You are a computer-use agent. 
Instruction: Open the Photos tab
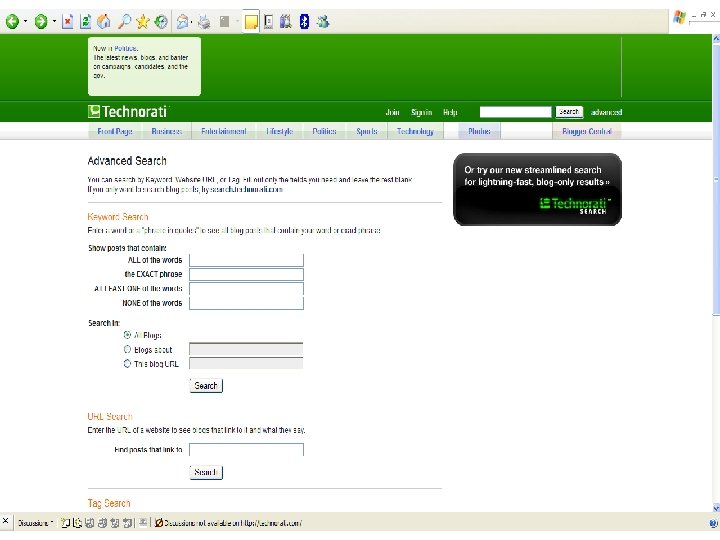click(479, 131)
